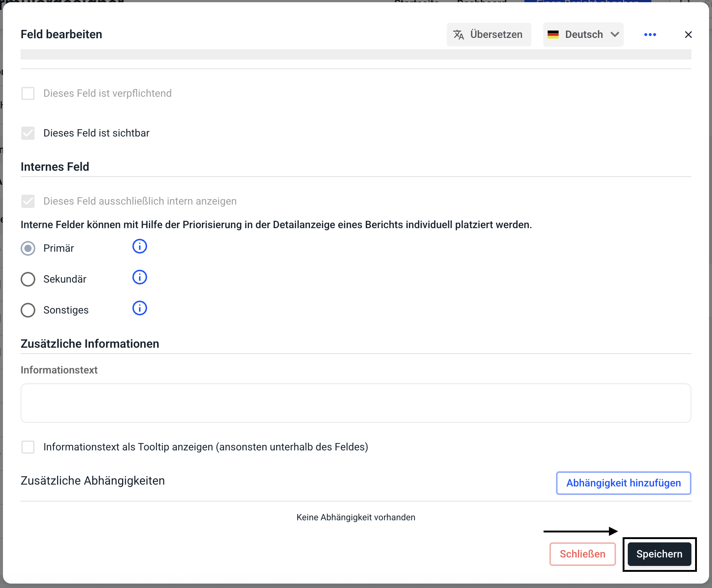Click the translate icon beside Übersetzen
Viewport: 712px width, 588px height.
click(458, 35)
